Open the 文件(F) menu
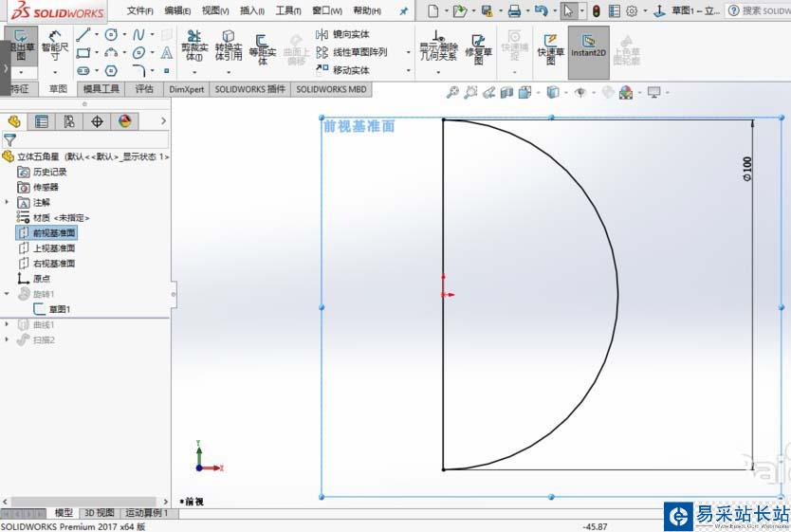This screenshot has height=532, width=791. pyautogui.click(x=139, y=10)
